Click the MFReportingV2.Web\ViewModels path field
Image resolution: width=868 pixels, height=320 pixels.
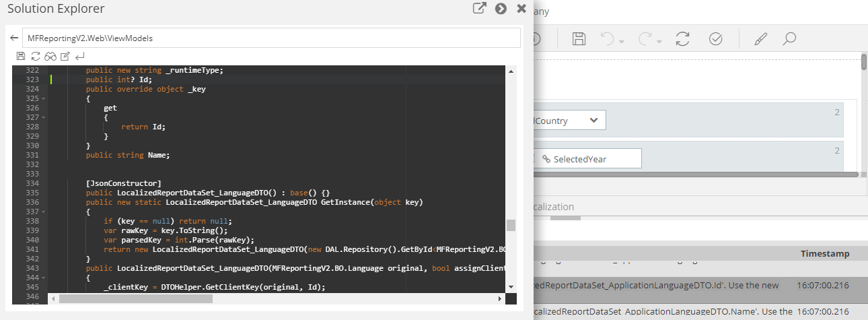270,38
